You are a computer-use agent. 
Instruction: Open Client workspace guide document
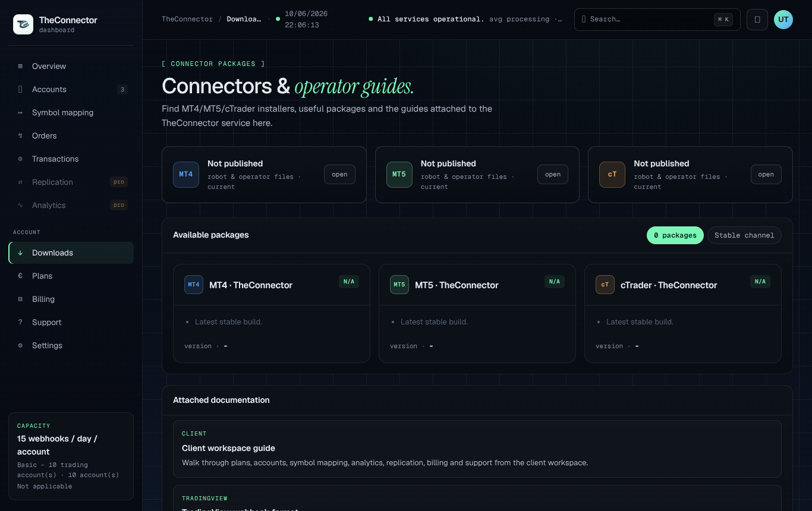pyautogui.click(x=477, y=449)
